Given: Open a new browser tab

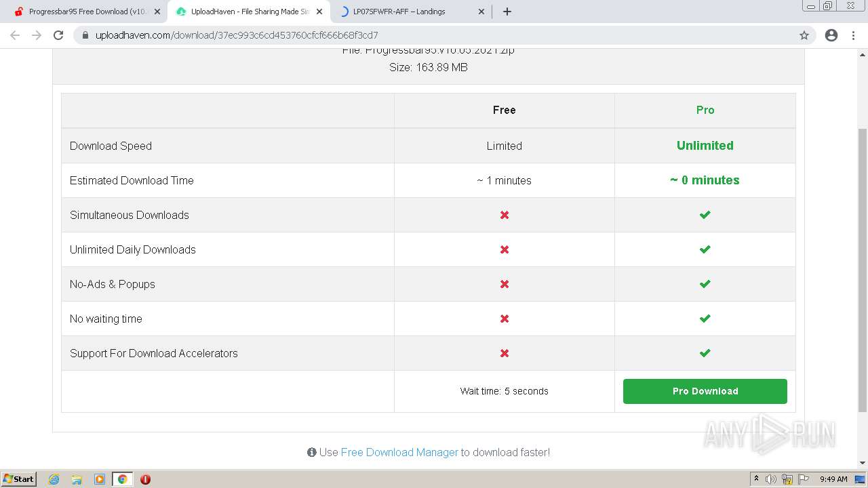Looking at the screenshot, I should point(507,12).
